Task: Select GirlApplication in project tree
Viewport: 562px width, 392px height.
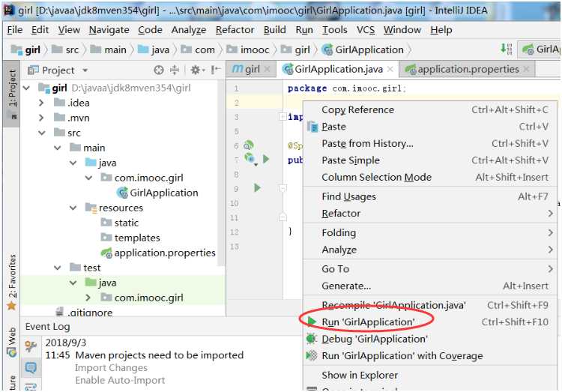Action: coord(157,193)
